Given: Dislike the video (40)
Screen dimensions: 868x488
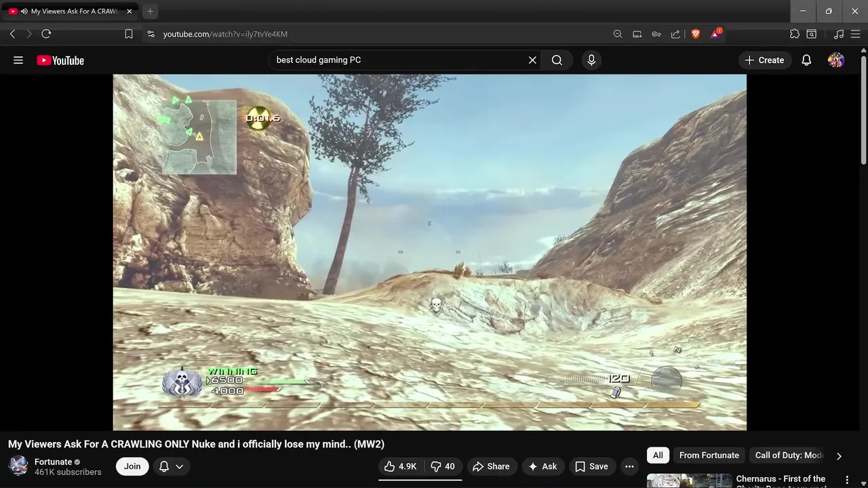Looking at the screenshot, I should pos(443,466).
